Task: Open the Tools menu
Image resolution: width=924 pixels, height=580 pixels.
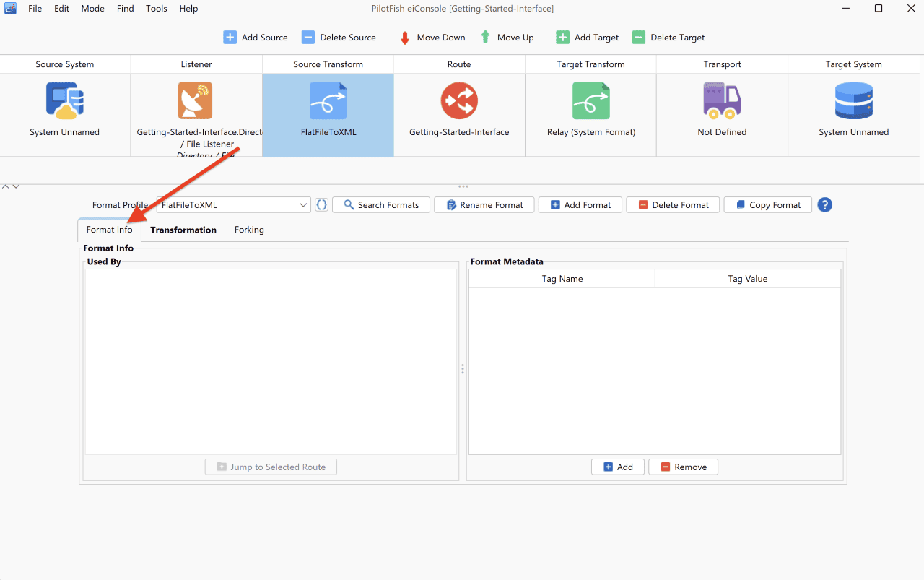Action: (x=156, y=9)
